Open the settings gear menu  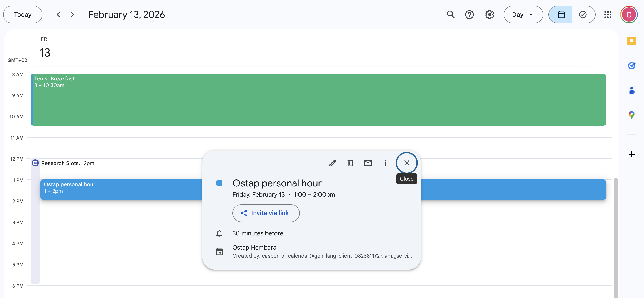(x=489, y=15)
